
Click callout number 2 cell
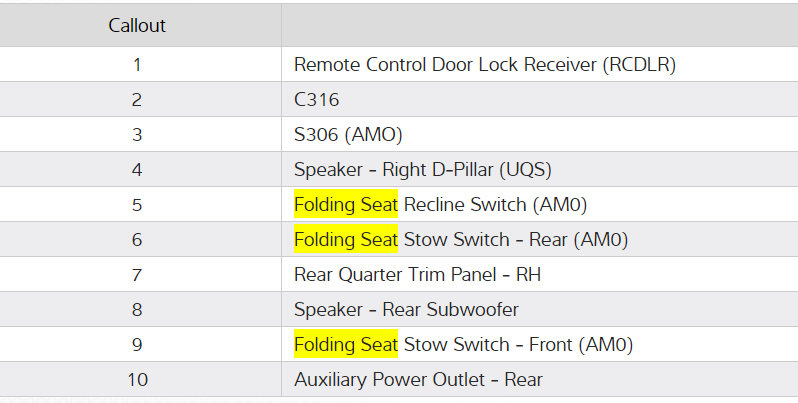[x=137, y=100]
